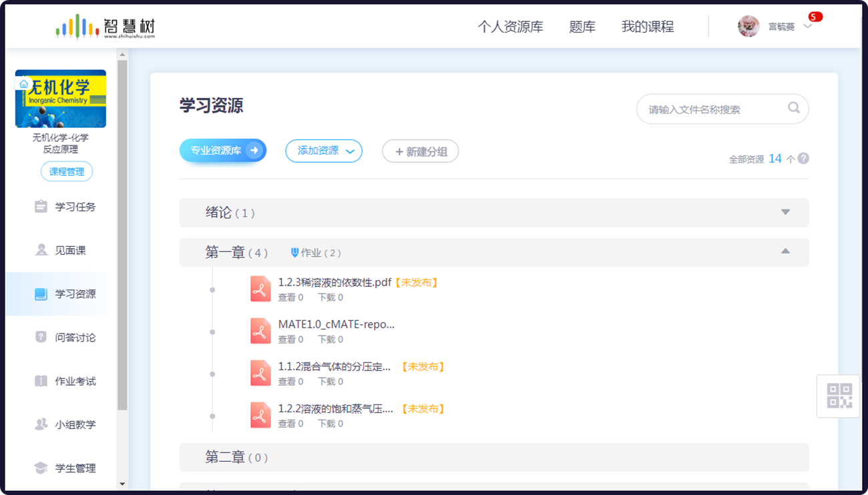Create a group via 新建分组 button
The height and width of the screenshot is (495, 868).
[420, 151]
